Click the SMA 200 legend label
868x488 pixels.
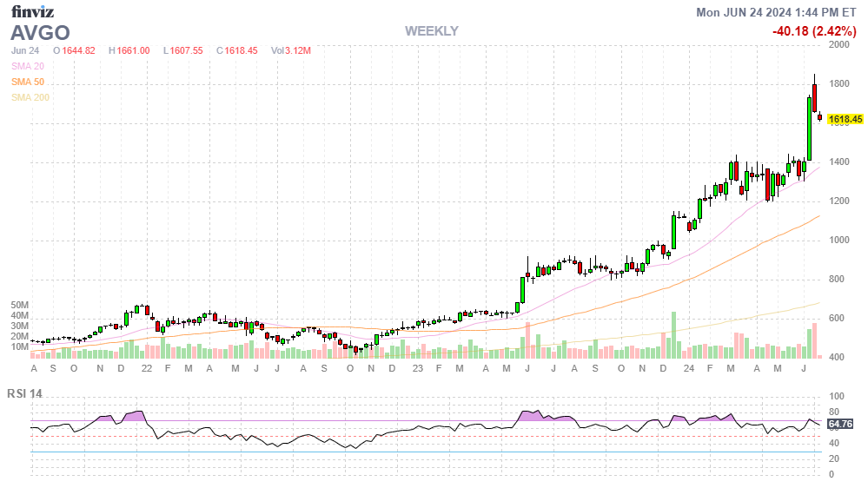pos(30,97)
